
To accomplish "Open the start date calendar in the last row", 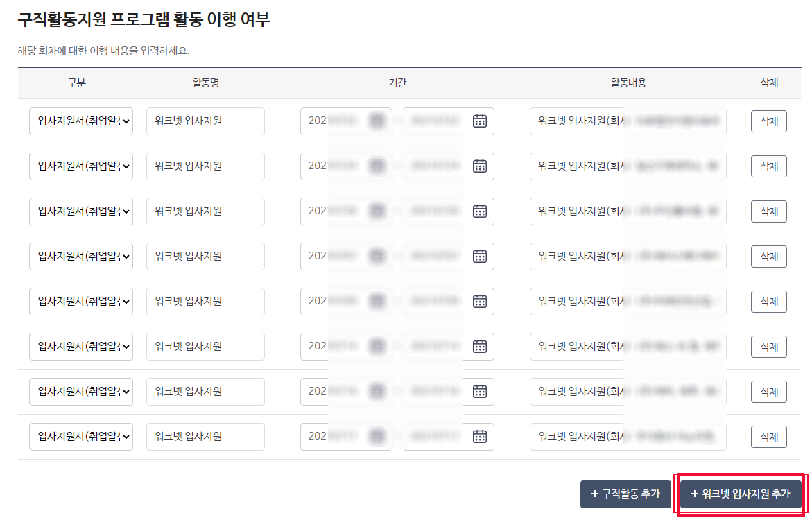I will pos(377,436).
